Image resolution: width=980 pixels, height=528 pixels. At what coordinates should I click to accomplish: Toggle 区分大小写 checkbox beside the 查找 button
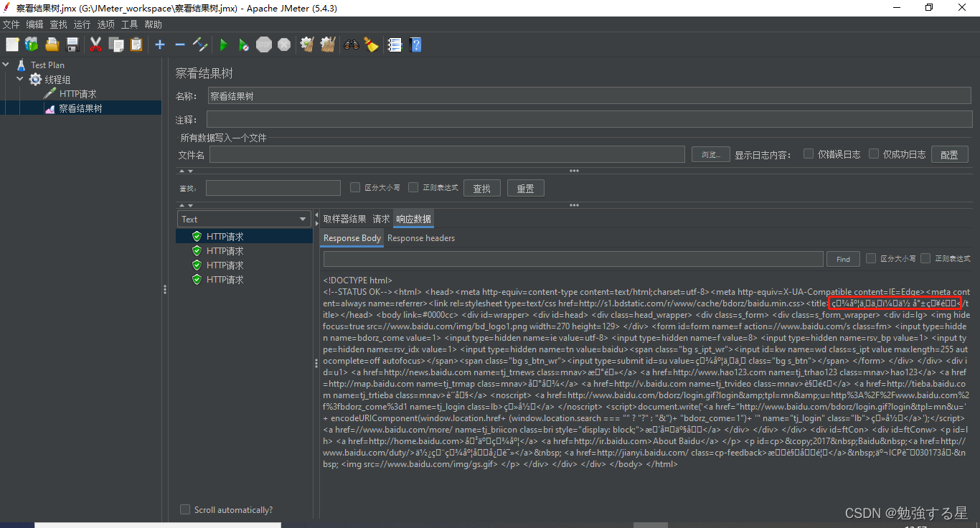[355, 187]
